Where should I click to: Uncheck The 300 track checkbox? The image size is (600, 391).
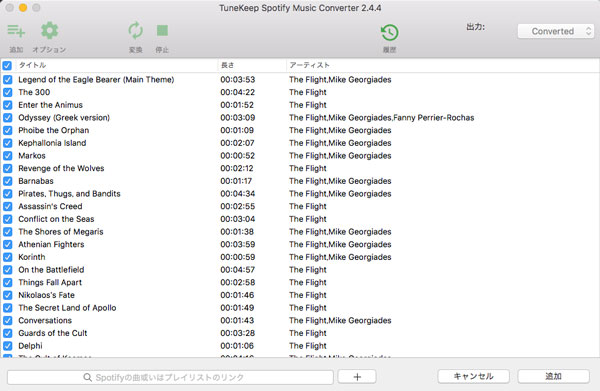(x=8, y=92)
